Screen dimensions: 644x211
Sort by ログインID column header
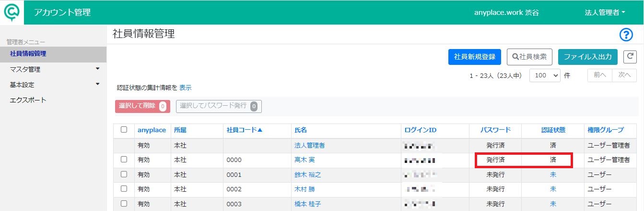click(421, 130)
